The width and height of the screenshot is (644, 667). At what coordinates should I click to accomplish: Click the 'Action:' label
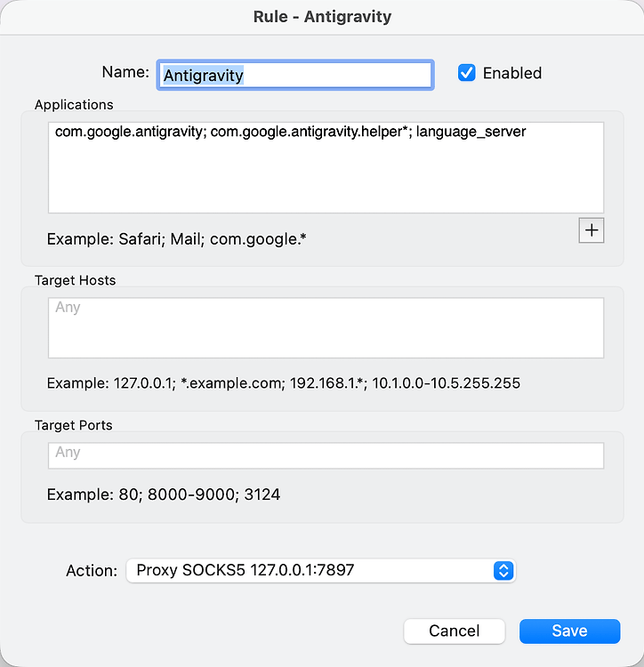(x=92, y=570)
